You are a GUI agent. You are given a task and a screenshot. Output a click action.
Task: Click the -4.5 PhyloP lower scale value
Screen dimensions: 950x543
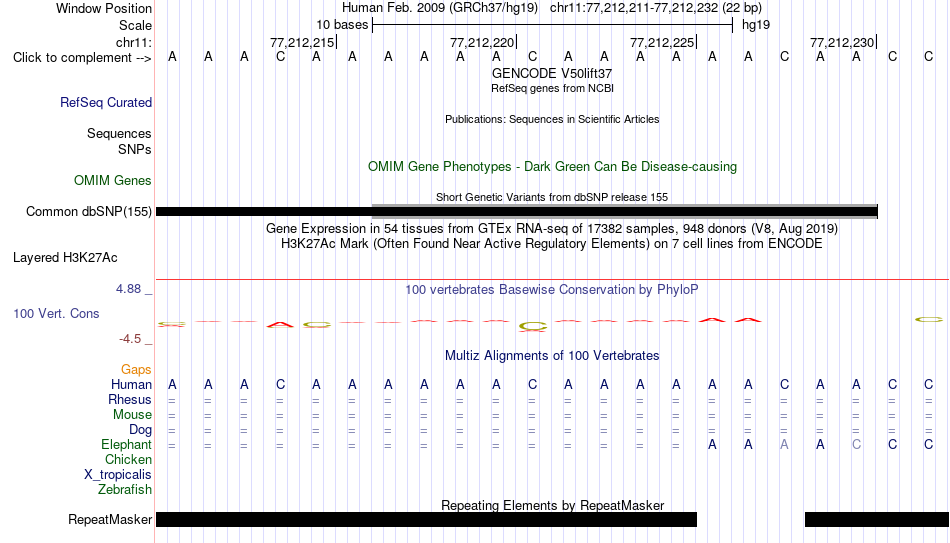130,339
